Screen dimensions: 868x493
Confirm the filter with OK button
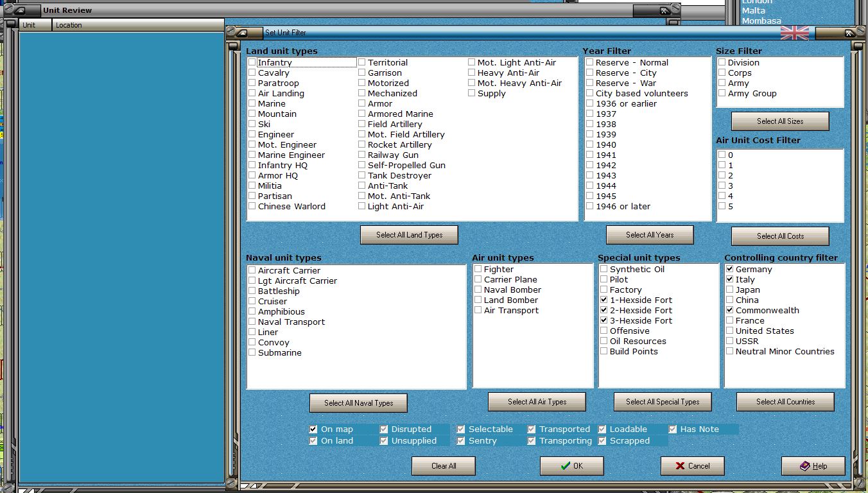point(571,466)
